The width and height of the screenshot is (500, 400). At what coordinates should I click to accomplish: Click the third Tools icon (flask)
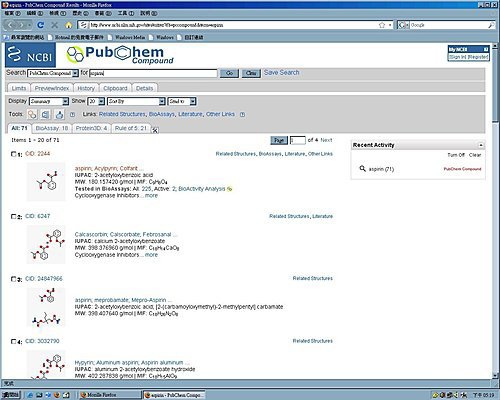(x=59, y=115)
